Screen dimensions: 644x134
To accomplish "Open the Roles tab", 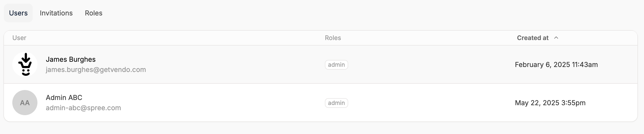I will pos(93,13).
